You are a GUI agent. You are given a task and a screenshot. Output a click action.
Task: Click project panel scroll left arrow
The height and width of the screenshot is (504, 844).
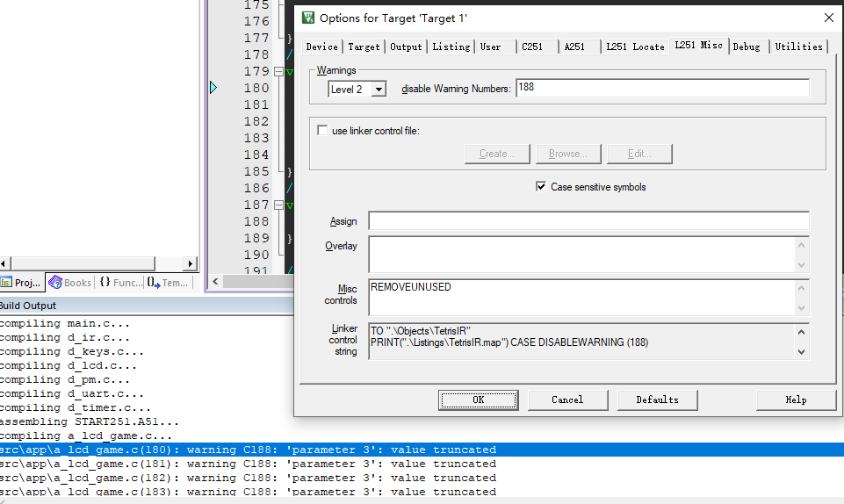(4, 263)
